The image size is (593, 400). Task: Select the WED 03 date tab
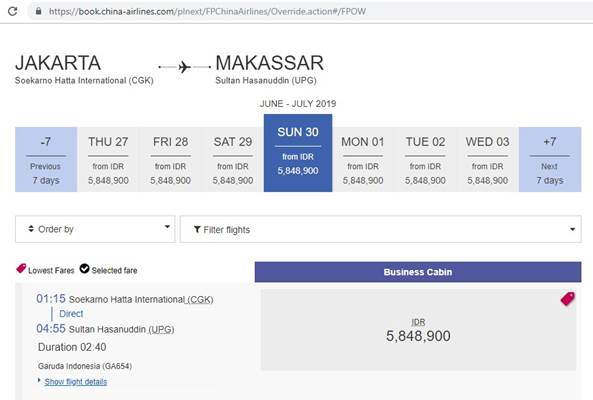(x=487, y=160)
